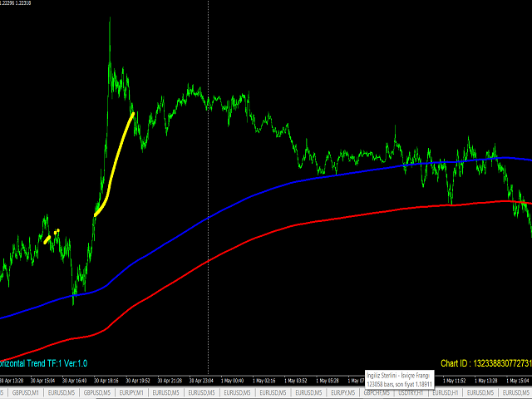532x399 pixels.
Task: Click the 1 May 05:28 time label
Action: pyautogui.click(x=328, y=381)
